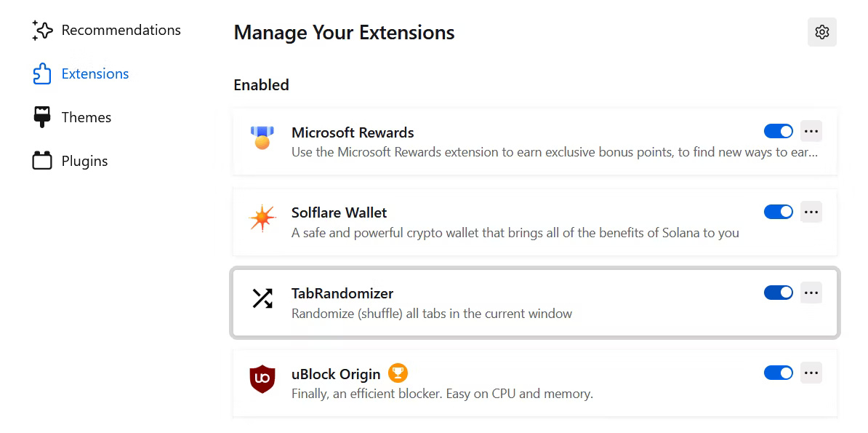The height and width of the screenshot is (433, 868).
Task: Click the Solflare Wallet sun icon
Action: (262, 218)
